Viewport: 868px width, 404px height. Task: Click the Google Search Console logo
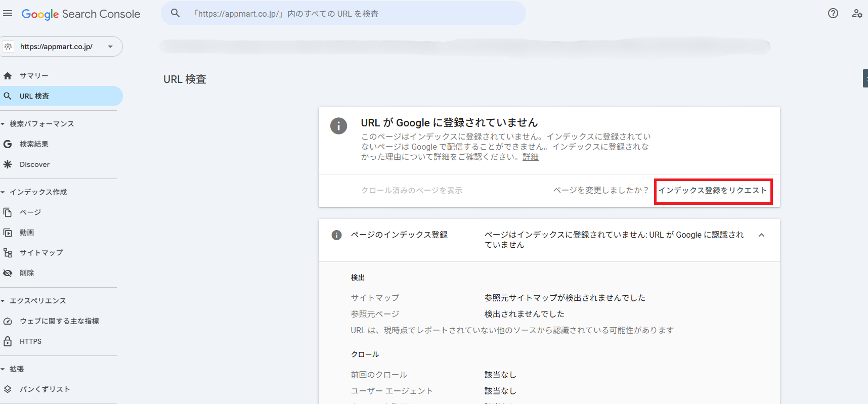[x=81, y=14]
